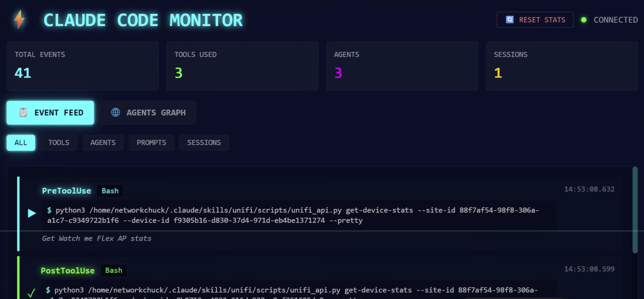Click the play arrow on PreToolUse event
Image resolution: width=644 pixels, height=299 pixels.
32,213
